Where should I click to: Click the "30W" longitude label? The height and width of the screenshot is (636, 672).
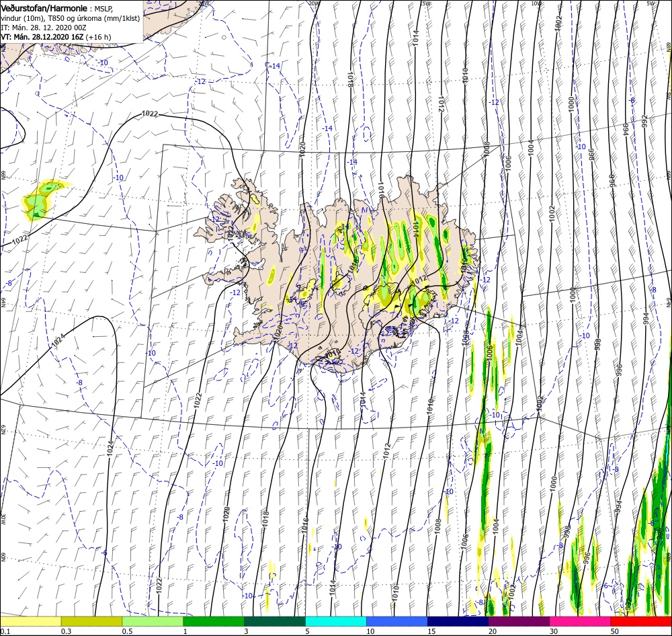[3, 518]
